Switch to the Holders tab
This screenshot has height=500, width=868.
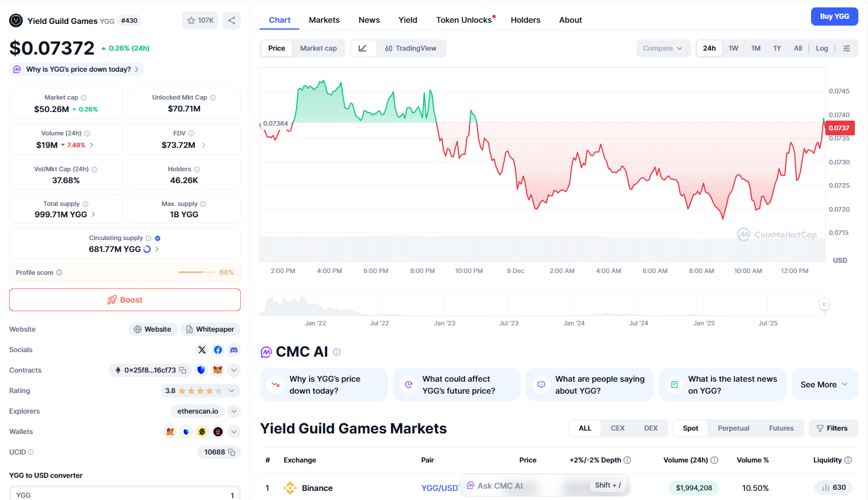tap(525, 20)
